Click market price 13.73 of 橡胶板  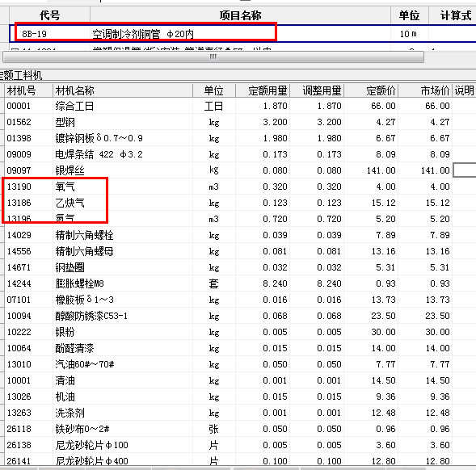coord(437,300)
